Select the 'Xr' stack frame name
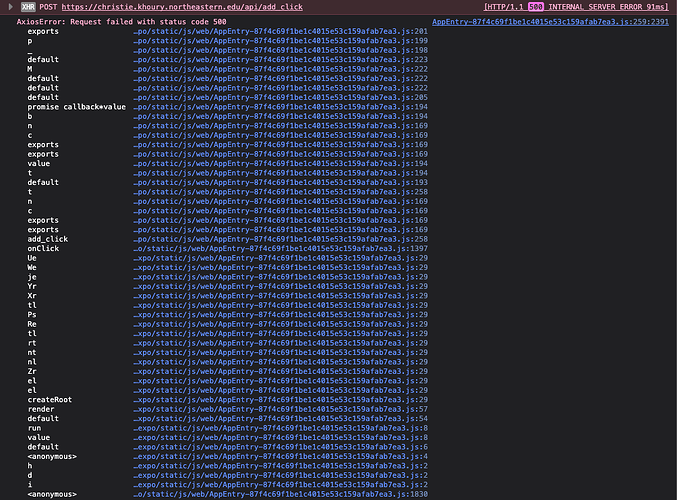The image size is (677, 500). (x=32, y=296)
